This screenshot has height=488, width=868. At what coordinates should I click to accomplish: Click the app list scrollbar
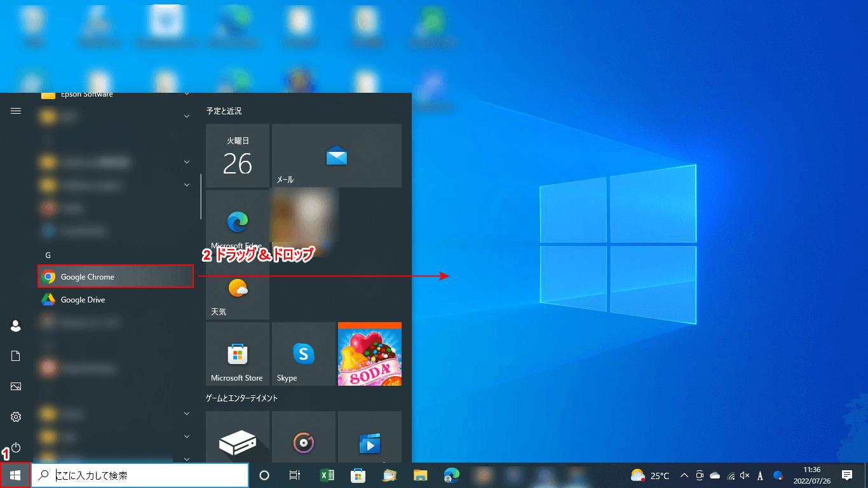201,197
